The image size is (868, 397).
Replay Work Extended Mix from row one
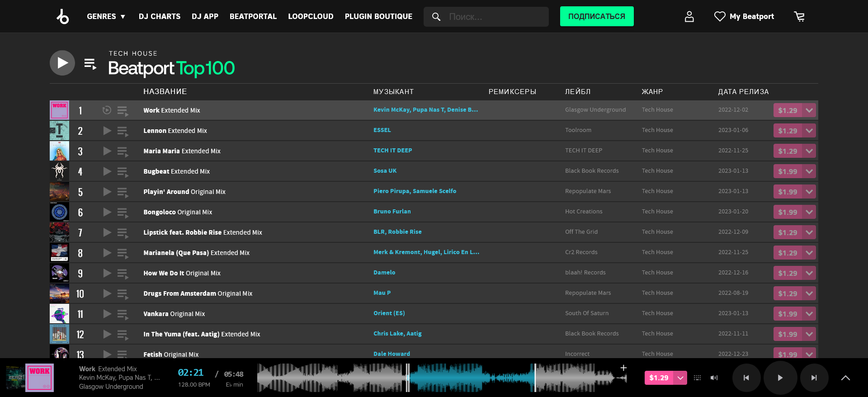pos(107,110)
